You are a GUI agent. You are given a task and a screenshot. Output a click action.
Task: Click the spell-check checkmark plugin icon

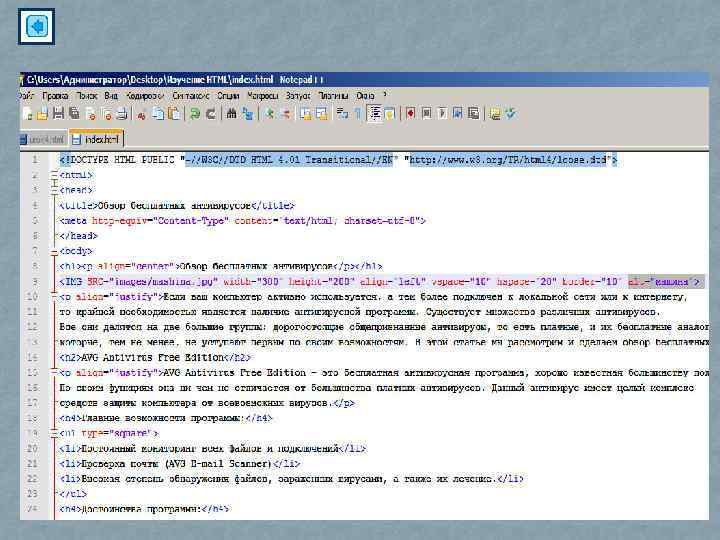click(x=510, y=113)
